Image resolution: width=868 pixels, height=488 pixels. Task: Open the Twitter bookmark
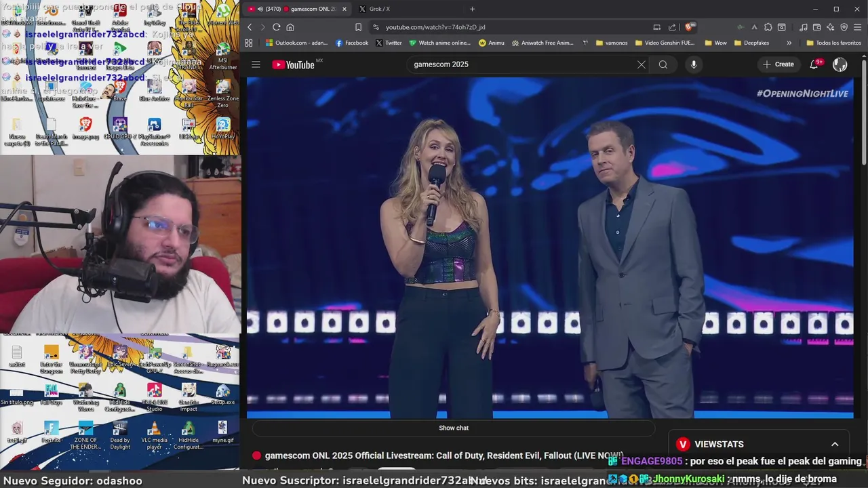[389, 43]
